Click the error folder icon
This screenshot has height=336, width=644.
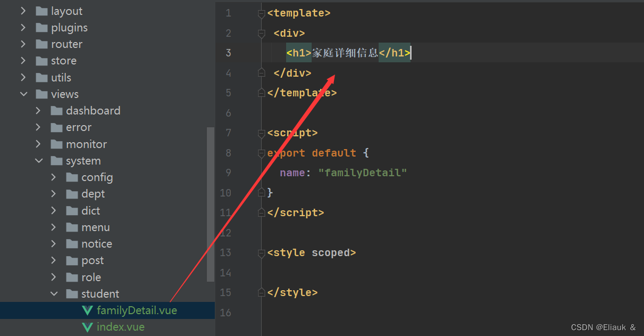[57, 127]
